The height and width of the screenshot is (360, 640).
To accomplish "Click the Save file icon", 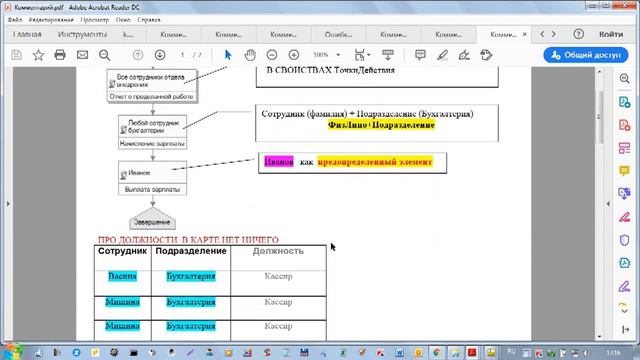I will [x=16, y=55].
